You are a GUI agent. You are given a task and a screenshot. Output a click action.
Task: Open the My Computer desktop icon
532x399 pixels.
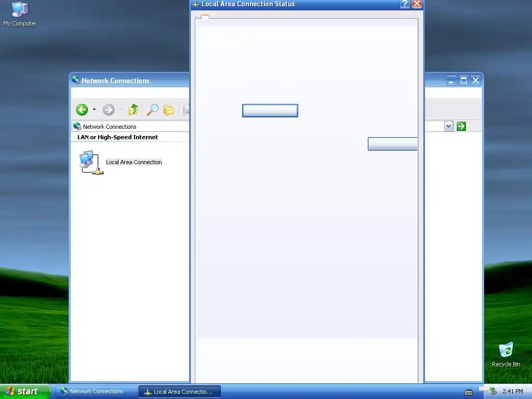coord(20,14)
